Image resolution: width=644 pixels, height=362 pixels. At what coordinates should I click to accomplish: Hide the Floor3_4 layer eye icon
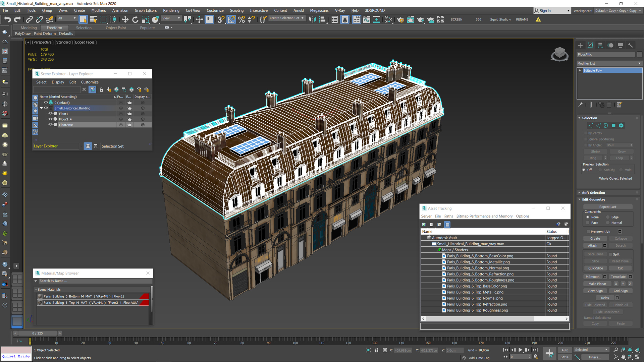(x=50, y=119)
